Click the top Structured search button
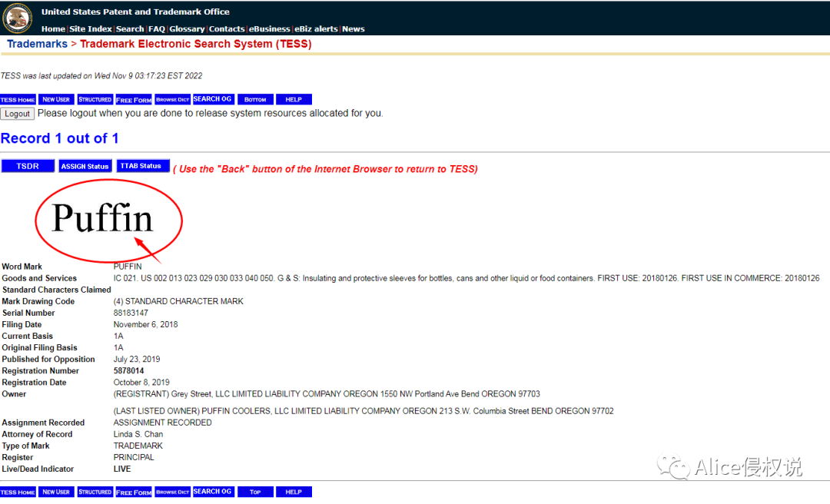Screen dimensions: 830x504 pyautogui.click(x=95, y=100)
